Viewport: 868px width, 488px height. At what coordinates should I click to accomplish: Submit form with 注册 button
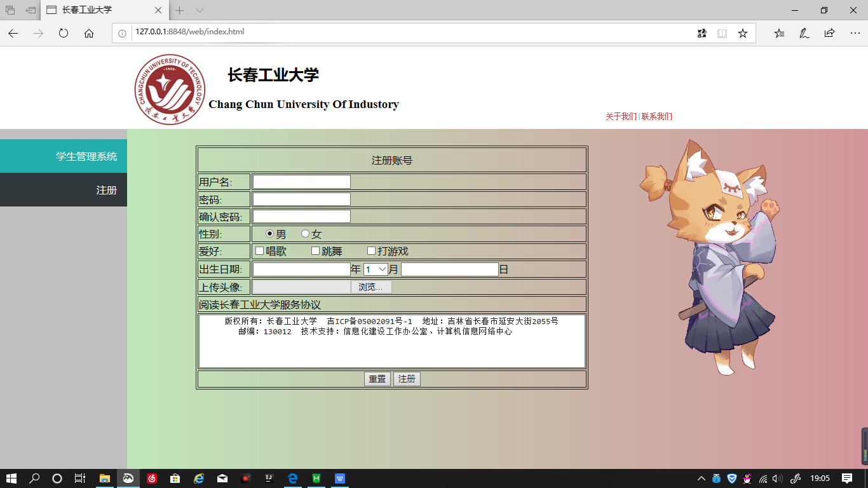point(407,379)
